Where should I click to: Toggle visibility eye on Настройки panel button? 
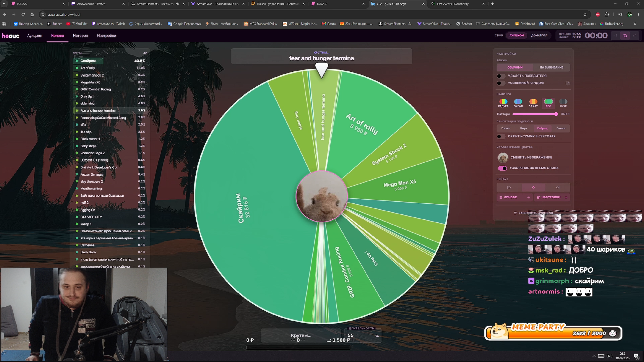click(x=566, y=197)
